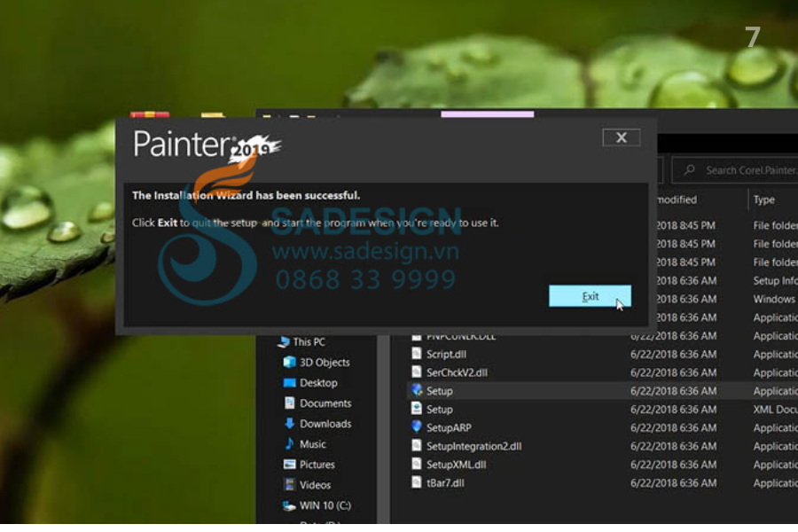Select the Script.dll file
Image resolution: width=798 pixels, height=532 pixels.
(446, 354)
